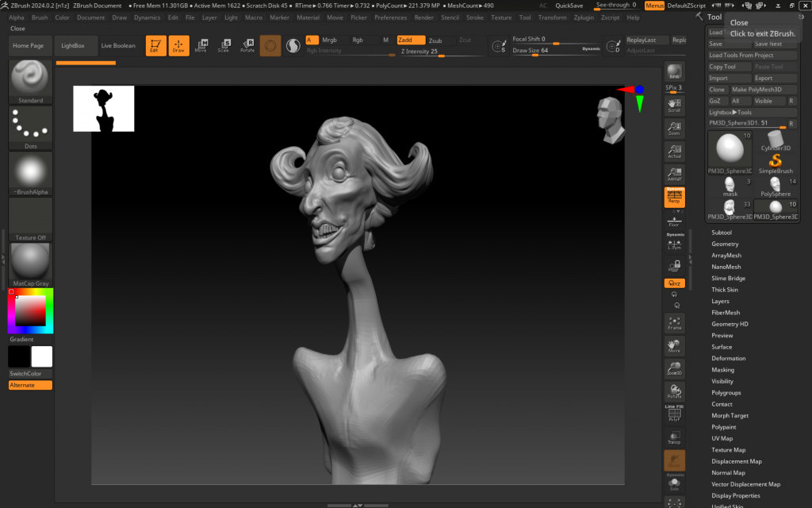This screenshot has height=508, width=812.
Task: Select the white secondary color swatch
Action: pyautogui.click(x=42, y=356)
